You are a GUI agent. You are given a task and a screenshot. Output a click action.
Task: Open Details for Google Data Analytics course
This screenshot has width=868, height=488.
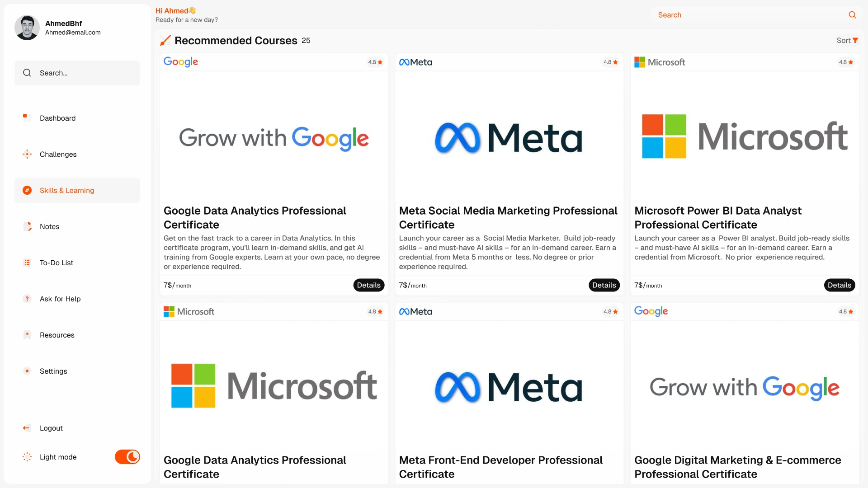click(x=368, y=285)
